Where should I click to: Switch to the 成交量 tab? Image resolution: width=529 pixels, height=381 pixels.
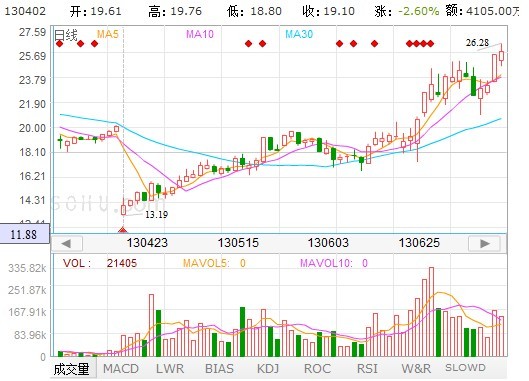click(73, 368)
